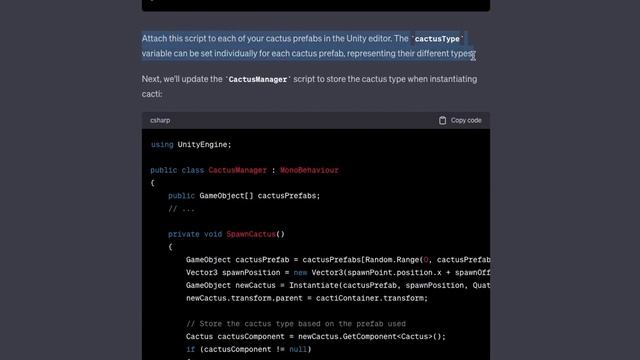Click the highlighted sentence starting 'Attach this script'
Image resolution: width=640 pixels, height=360 pixels.
(309, 46)
